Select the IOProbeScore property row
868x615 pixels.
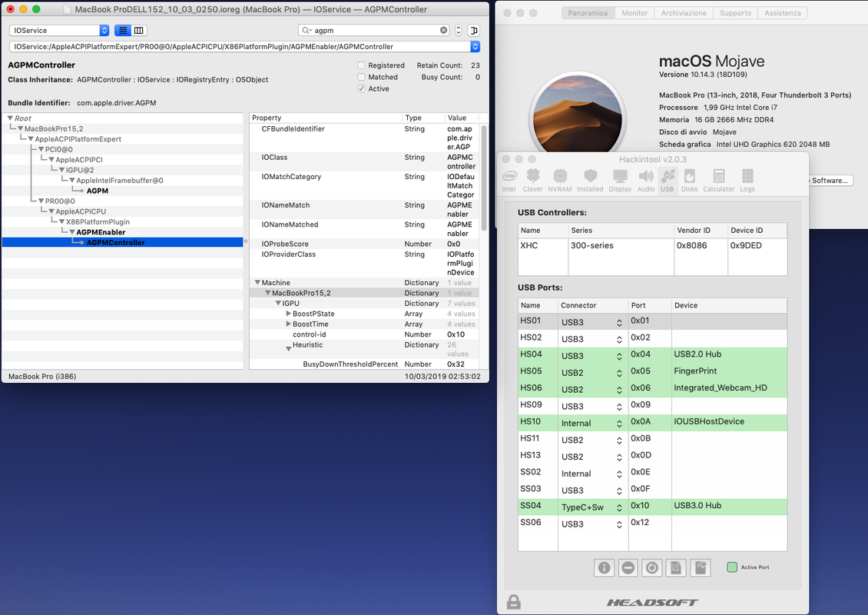(363, 244)
